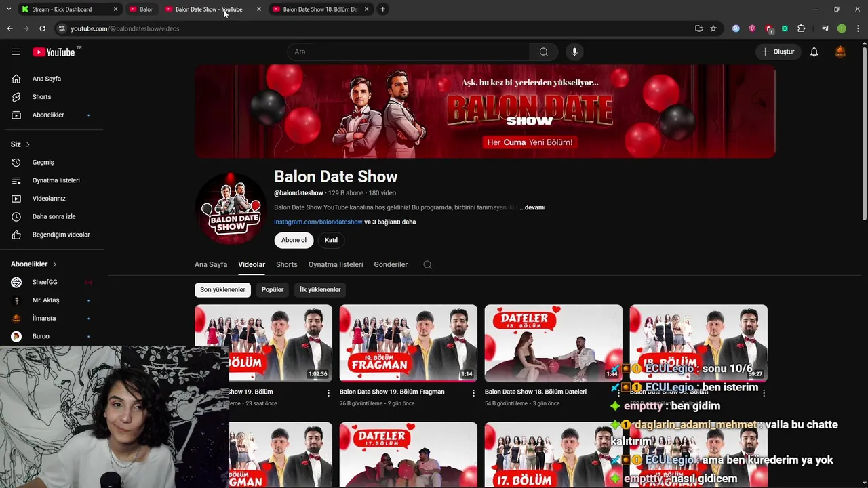Open more options for 19. Bölüm video
The width and height of the screenshot is (868, 488).
(x=329, y=392)
